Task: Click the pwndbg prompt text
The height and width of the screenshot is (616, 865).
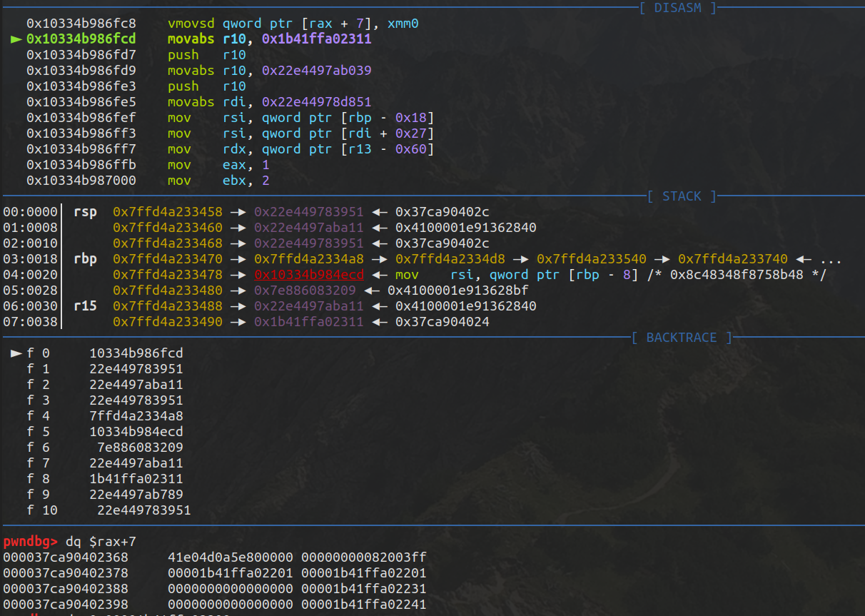Action: (30, 542)
